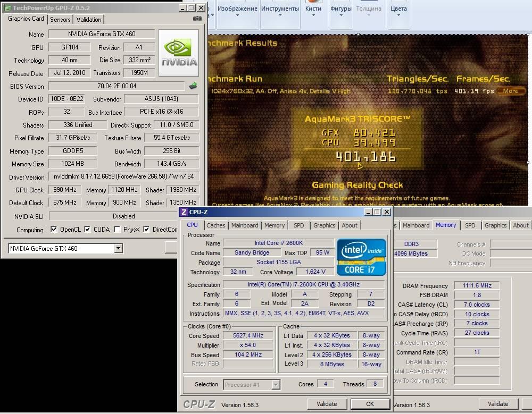Click the GPU-Z title bar icon
This screenshot has width=532, height=414.
point(7,8)
